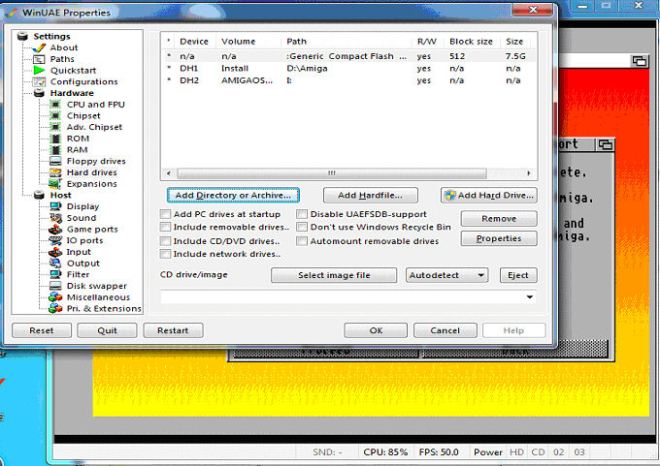This screenshot has width=660, height=466.
Task: Click the Reset button
Action: pyautogui.click(x=42, y=330)
